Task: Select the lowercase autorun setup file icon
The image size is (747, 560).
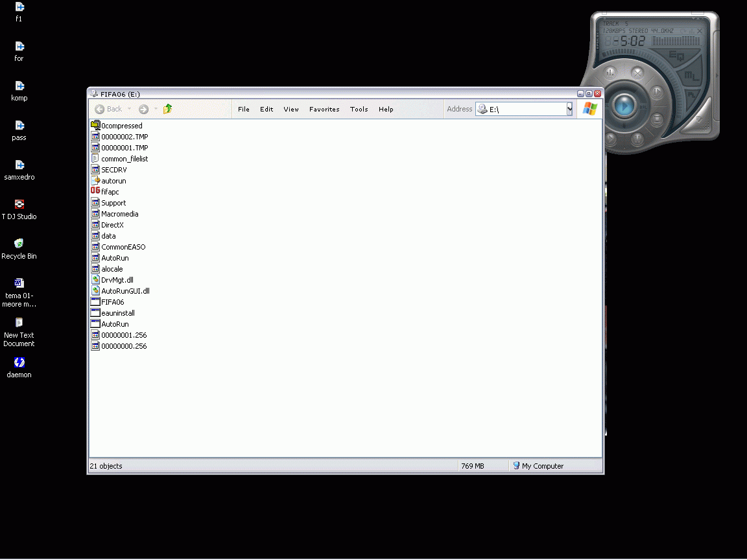Action: click(x=95, y=180)
